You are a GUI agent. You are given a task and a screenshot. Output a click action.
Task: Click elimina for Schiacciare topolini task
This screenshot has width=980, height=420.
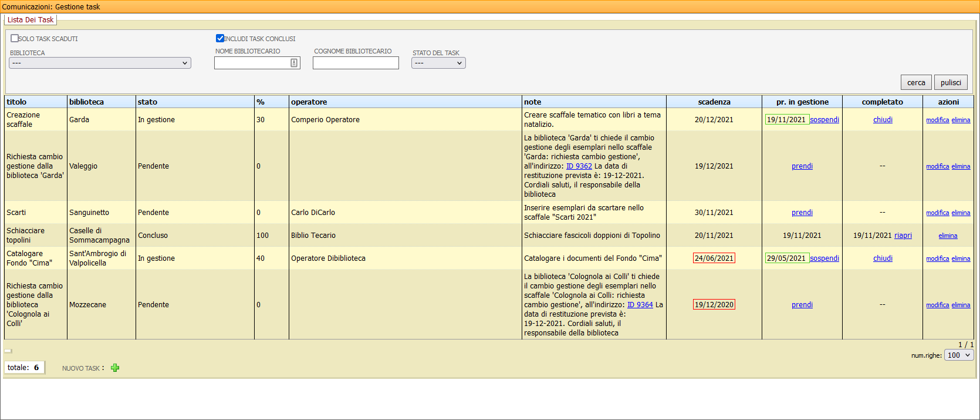click(948, 236)
